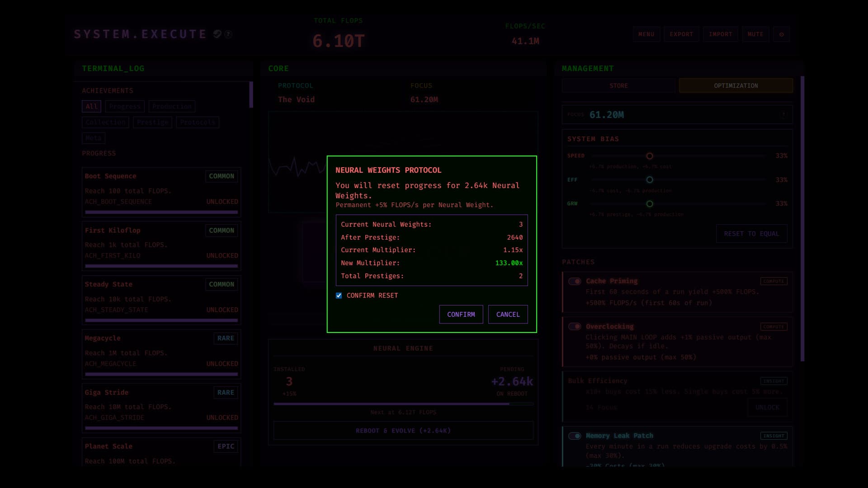
Task: Click the terminal log scrollbar
Action: (251, 95)
